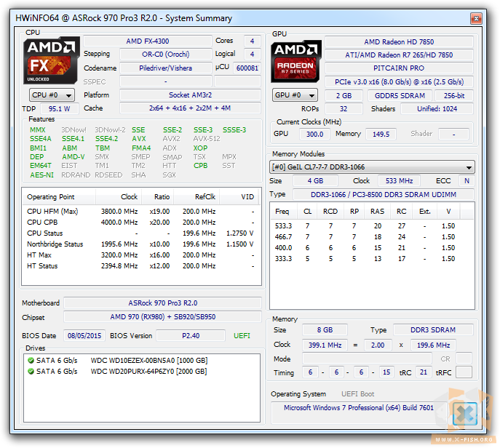Viewport: 500px width, 448px height.
Task: Click the AMD FX Unlocked CPU logo
Action: pyautogui.click(x=52, y=60)
